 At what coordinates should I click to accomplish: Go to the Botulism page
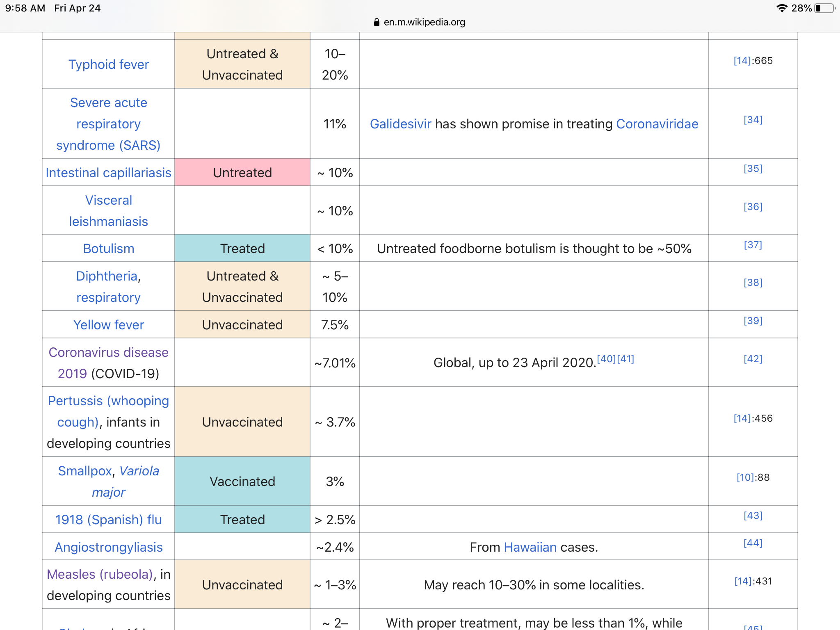point(108,249)
